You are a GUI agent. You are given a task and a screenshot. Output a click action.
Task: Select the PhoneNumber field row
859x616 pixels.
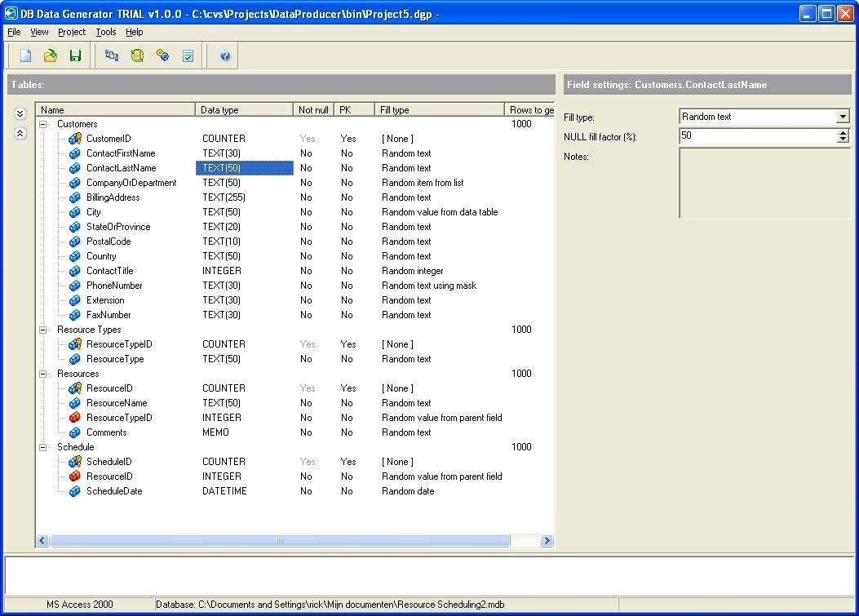tap(114, 286)
